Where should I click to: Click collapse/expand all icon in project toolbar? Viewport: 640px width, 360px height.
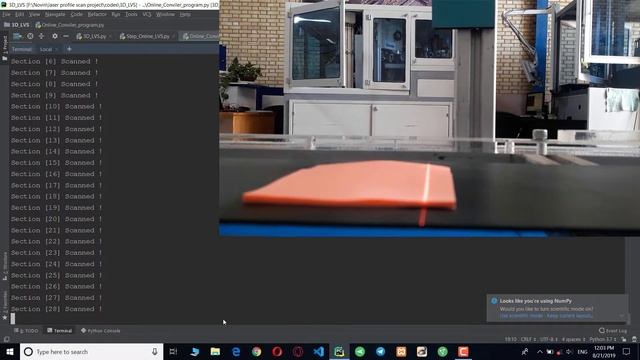pyautogui.click(x=41, y=36)
